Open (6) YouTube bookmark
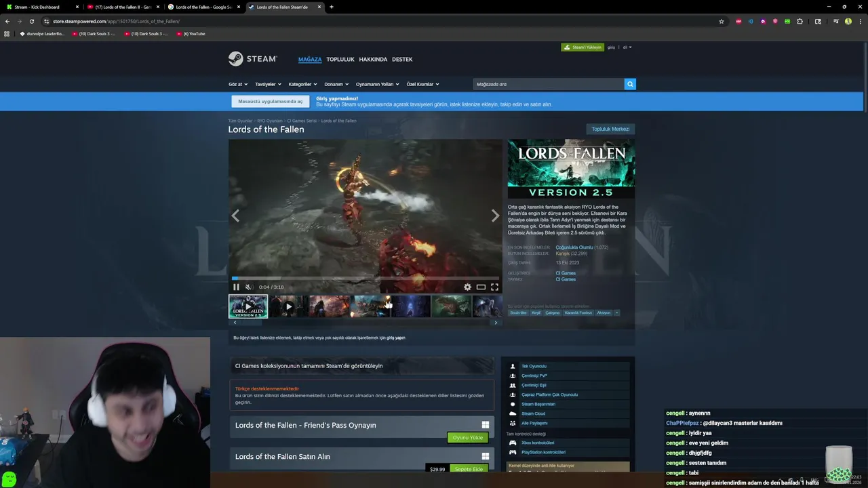This screenshot has width=868, height=488. coord(192,33)
